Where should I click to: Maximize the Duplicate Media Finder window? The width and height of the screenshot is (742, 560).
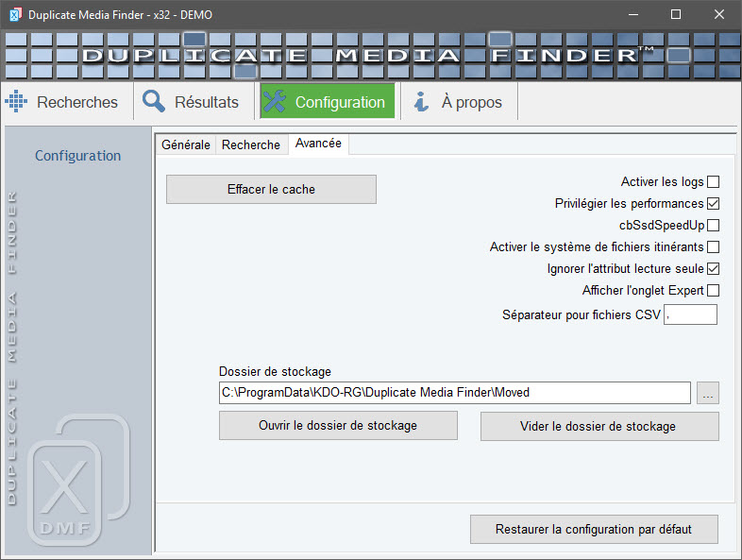(676, 15)
